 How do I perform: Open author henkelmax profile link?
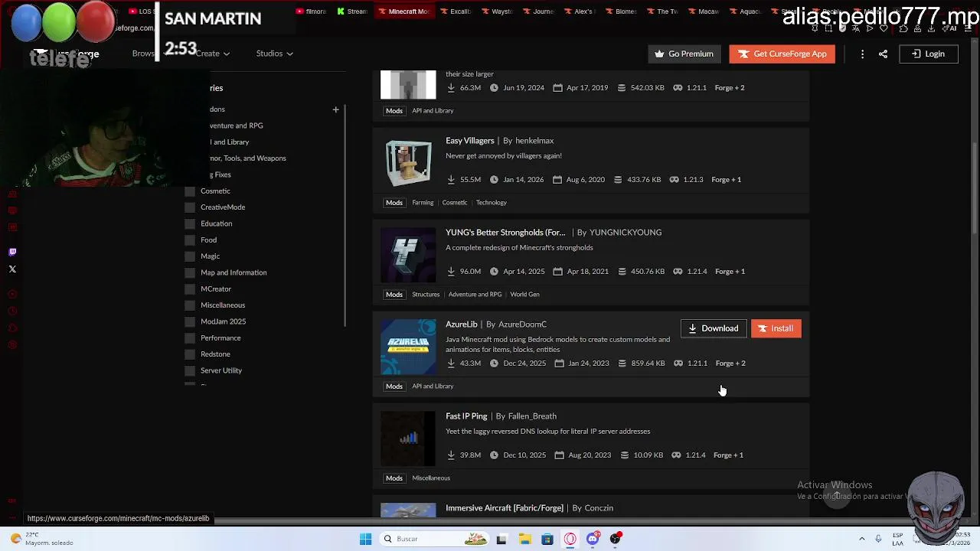(534, 141)
